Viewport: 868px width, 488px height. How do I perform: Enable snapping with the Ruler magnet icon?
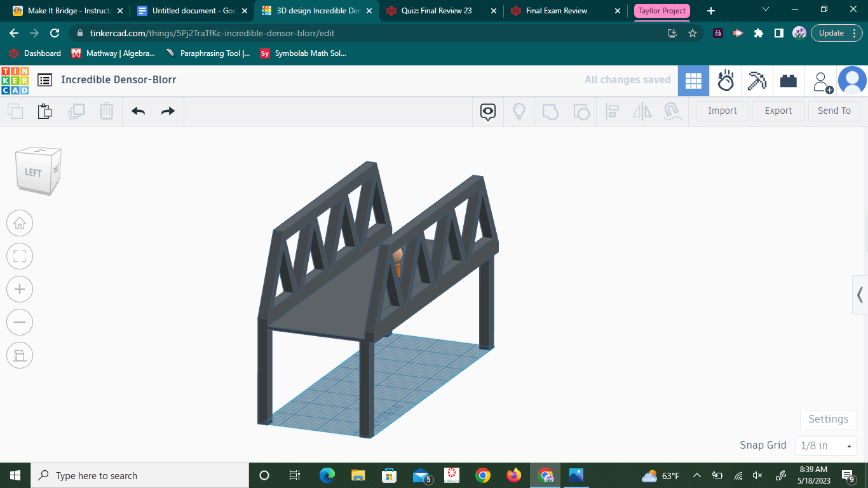tap(673, 111)
